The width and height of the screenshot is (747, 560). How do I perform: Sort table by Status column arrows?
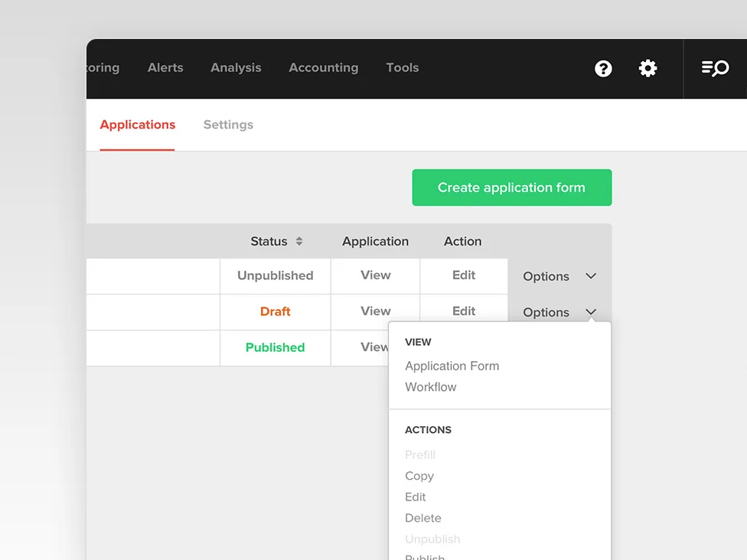(x=299, y=241)
